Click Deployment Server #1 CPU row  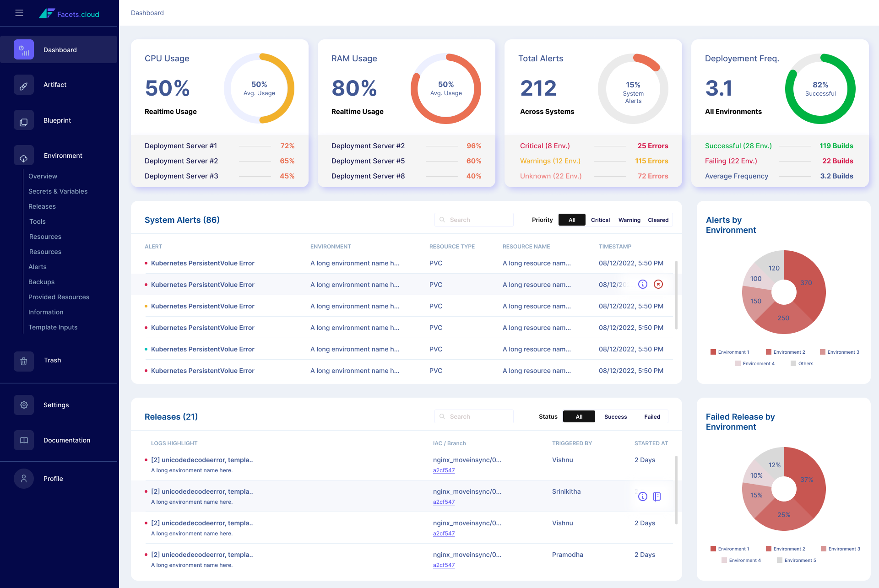point(219,146)
